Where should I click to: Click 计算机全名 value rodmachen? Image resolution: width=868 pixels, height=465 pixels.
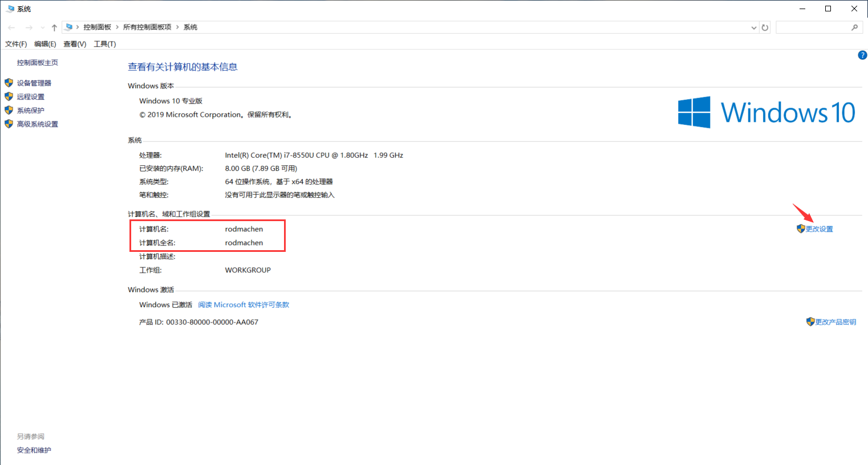[244, 243]
